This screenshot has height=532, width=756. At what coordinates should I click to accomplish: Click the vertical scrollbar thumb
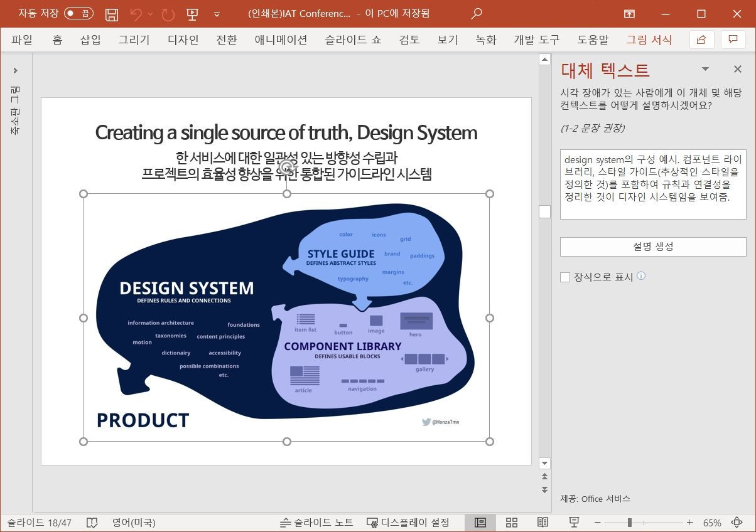[544, 212]
